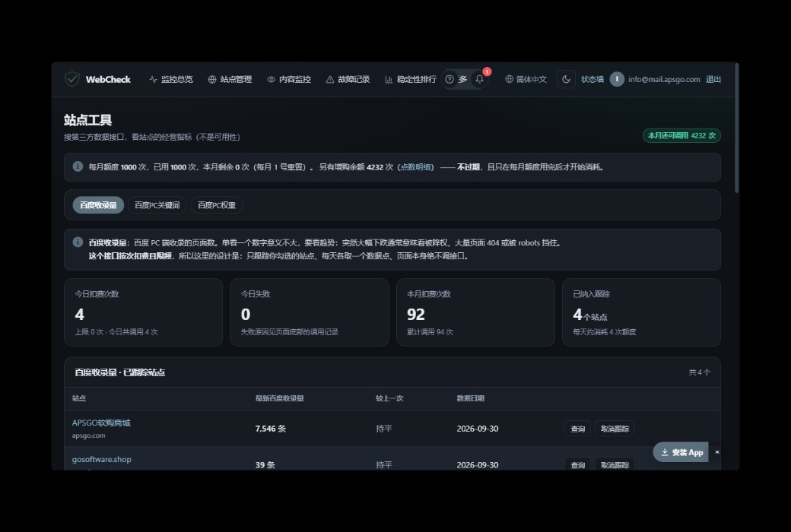Click the 站点 column header

[79, 398]
